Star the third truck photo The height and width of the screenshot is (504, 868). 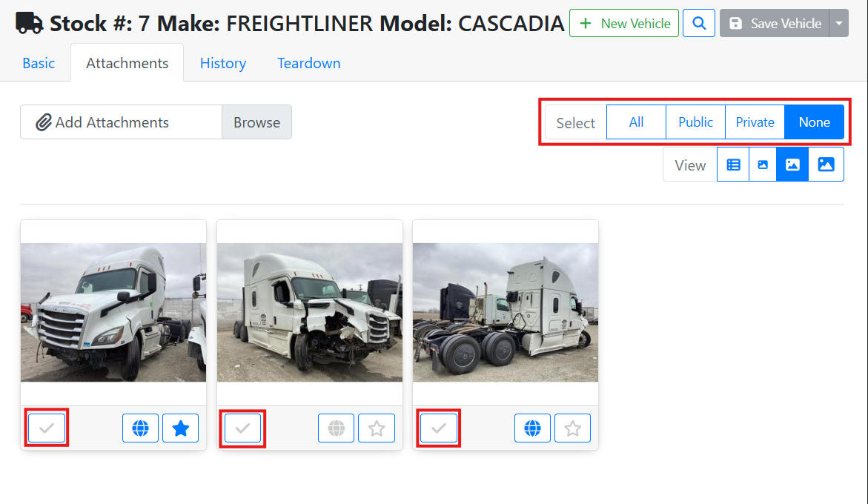pyautogui.click(x=572, y=428)
